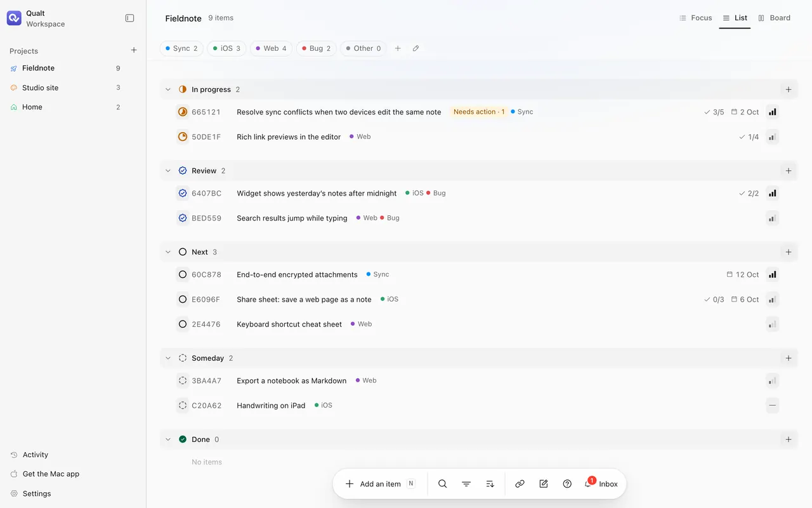This screenshot has width=812, height=508.
Task: Switch to Focus view
Action: pos(696,18)
